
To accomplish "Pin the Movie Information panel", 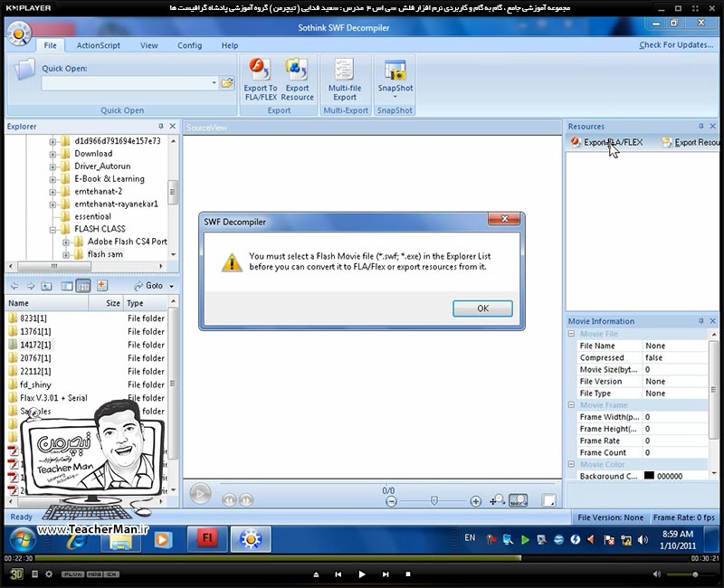I will pyautogui.click(x=700, y=321).
